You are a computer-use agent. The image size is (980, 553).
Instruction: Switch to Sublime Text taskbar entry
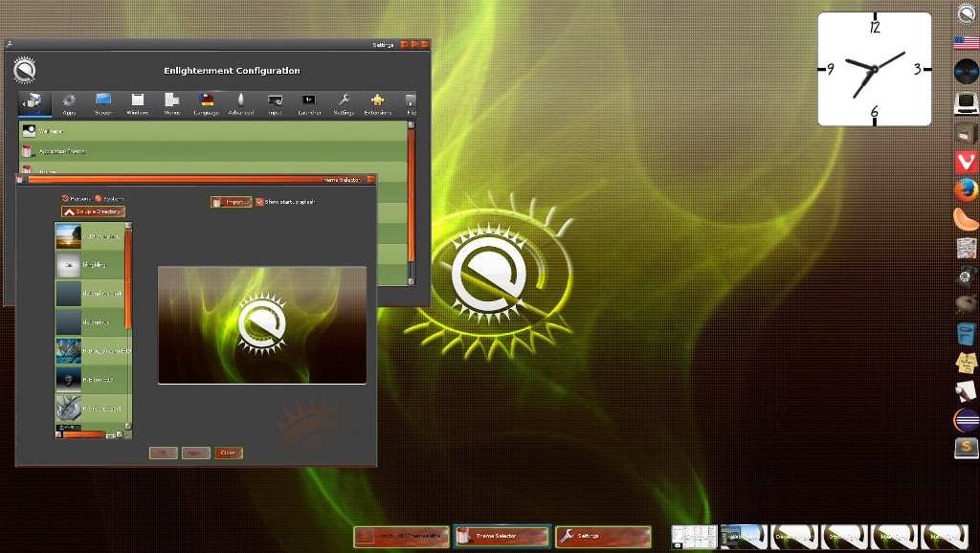click(401, 536)
